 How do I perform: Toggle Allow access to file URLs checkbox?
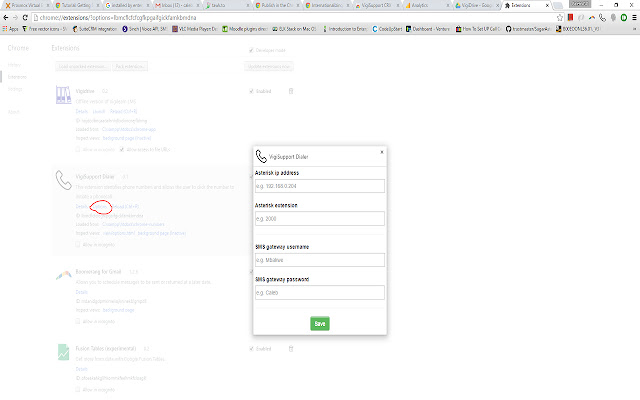pos(122,149)
